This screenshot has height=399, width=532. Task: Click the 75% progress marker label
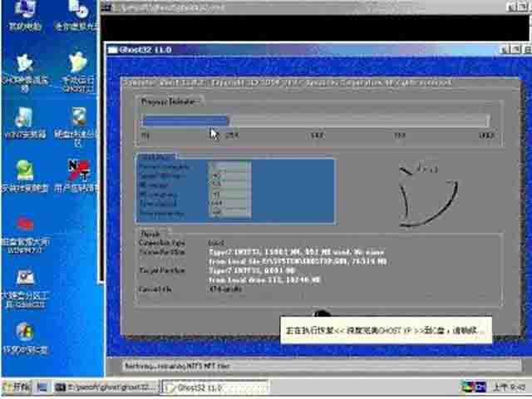[x=400, y=135]
